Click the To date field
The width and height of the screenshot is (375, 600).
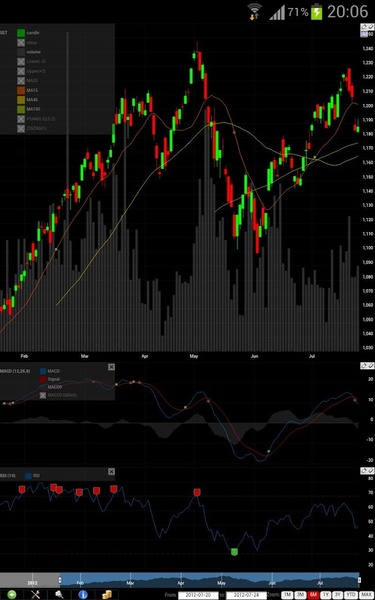click(x=246, y=595)
